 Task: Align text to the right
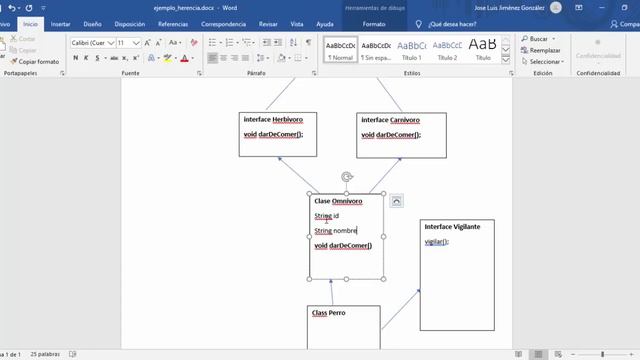coord(235,58)
